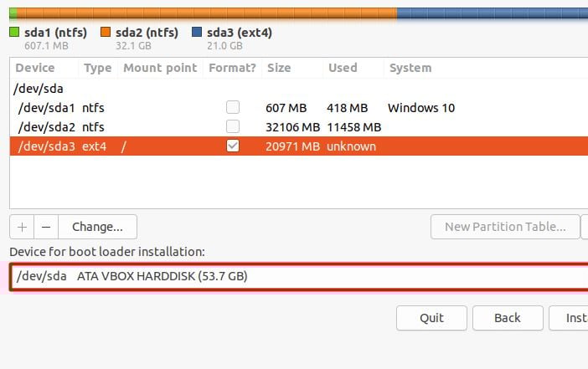This screenshot has height=369, width=588.
Task: Click the orange sda2 legend square
Action: click(x=106, y=33)
